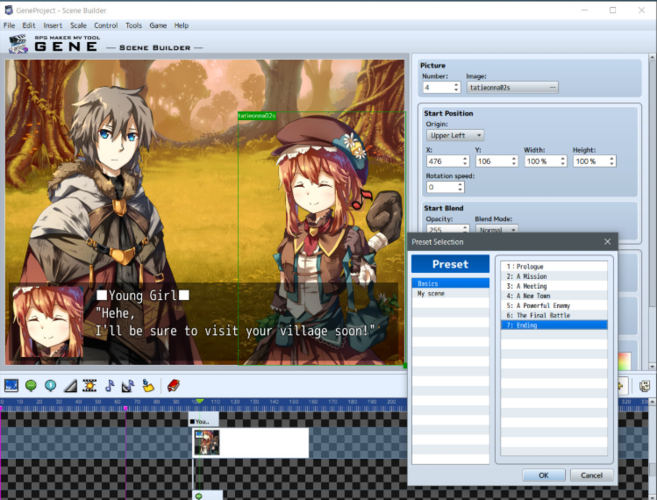The height and width of the screenshot is (500, 657).
Task: Click the tatieonna02s picture label in preview
Action: (257, 116)
